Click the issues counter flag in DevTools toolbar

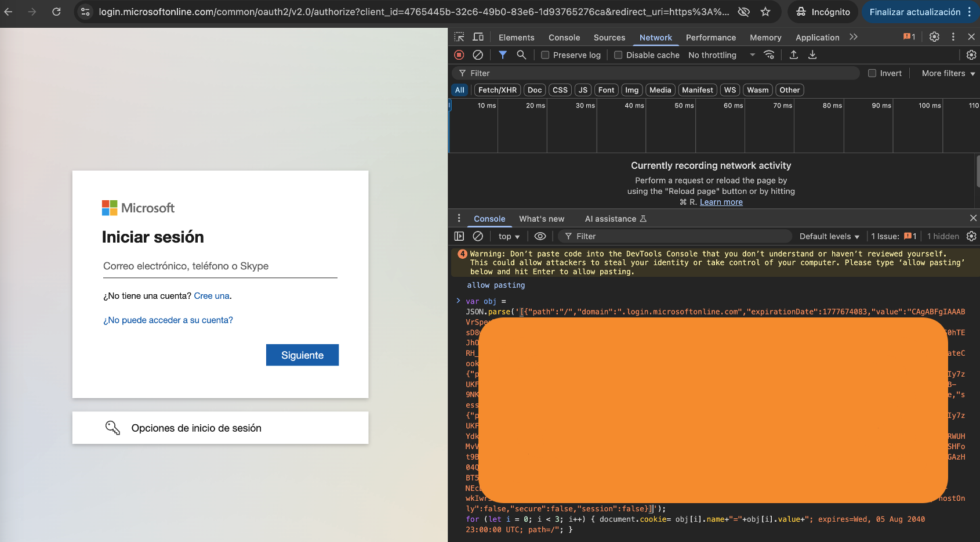click(909, 37)
